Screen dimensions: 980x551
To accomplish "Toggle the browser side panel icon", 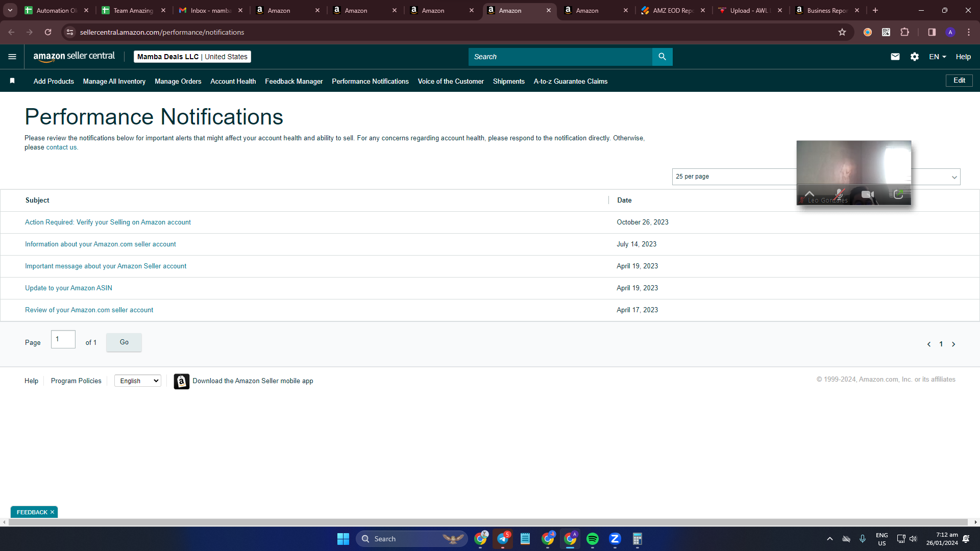I will pyautogui.click(x=932, y=32).
